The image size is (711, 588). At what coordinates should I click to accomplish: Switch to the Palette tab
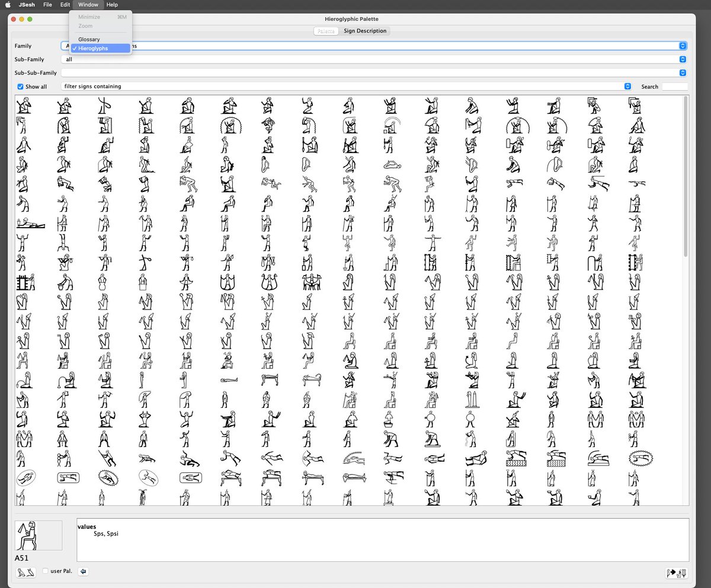[x=326, y=31]
